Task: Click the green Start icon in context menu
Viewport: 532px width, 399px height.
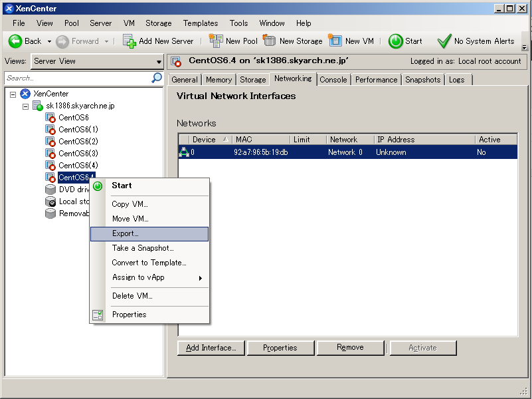Action: (x=98, y=186)
